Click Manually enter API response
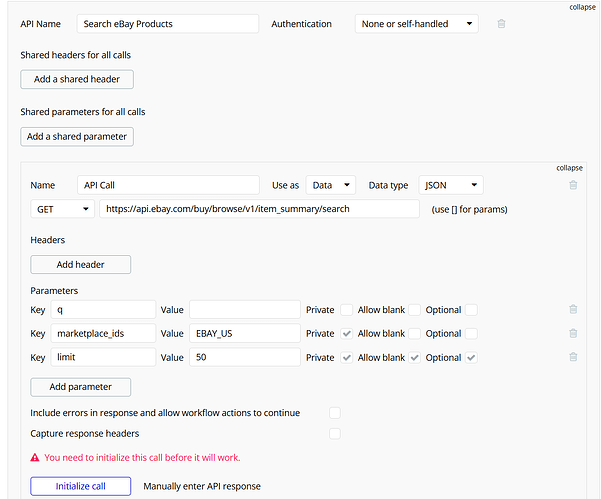The height and width of the screenshot is (499, 601). click(x=202, y=486)
